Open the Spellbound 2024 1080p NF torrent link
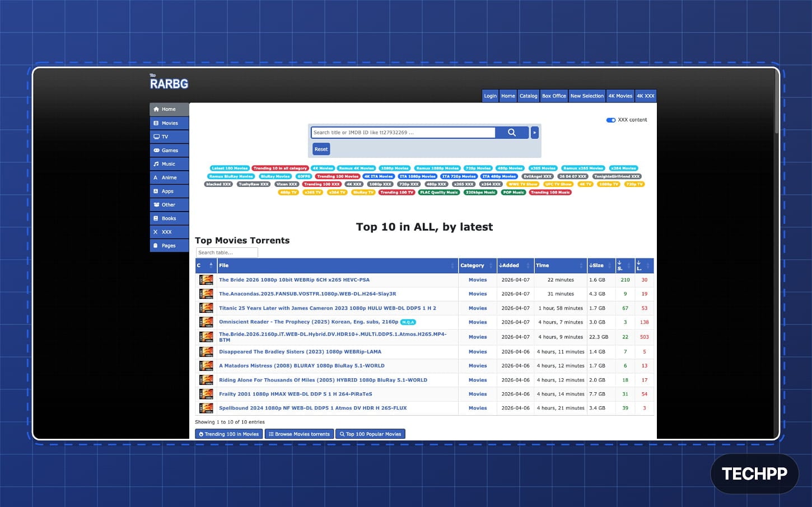Viewport: 812px width, 507px height. (312, 408)
